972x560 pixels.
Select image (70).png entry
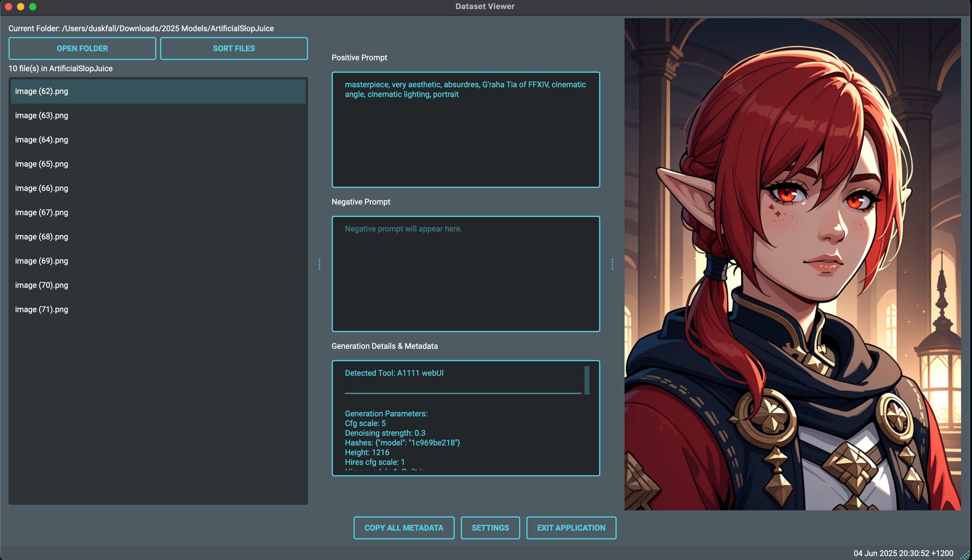click(x=42, y=285)
